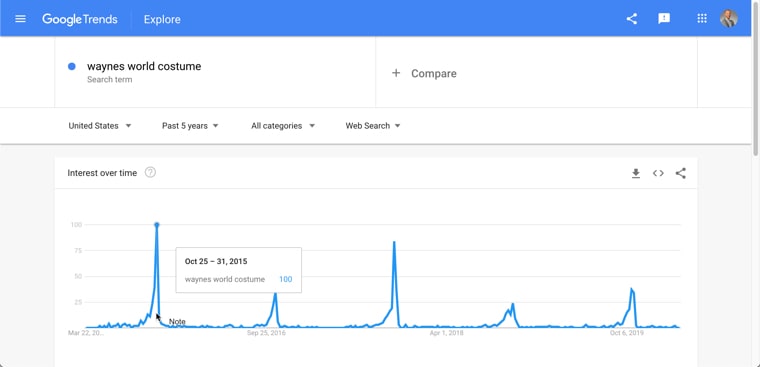The image size is (760, 367).
Task: Click the blue dot color indicator
Action: tap(72, 66)
